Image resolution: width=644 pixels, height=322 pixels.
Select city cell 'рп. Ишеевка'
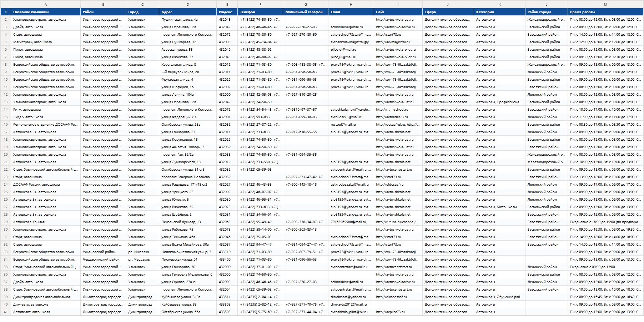(x=142, y=252)
